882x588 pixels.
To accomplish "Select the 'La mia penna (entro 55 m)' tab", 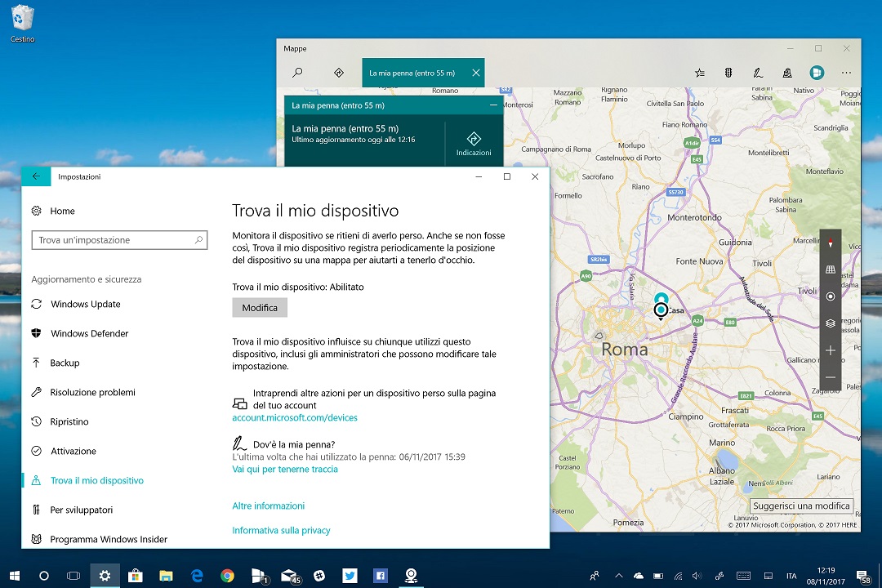I will 423,73.
